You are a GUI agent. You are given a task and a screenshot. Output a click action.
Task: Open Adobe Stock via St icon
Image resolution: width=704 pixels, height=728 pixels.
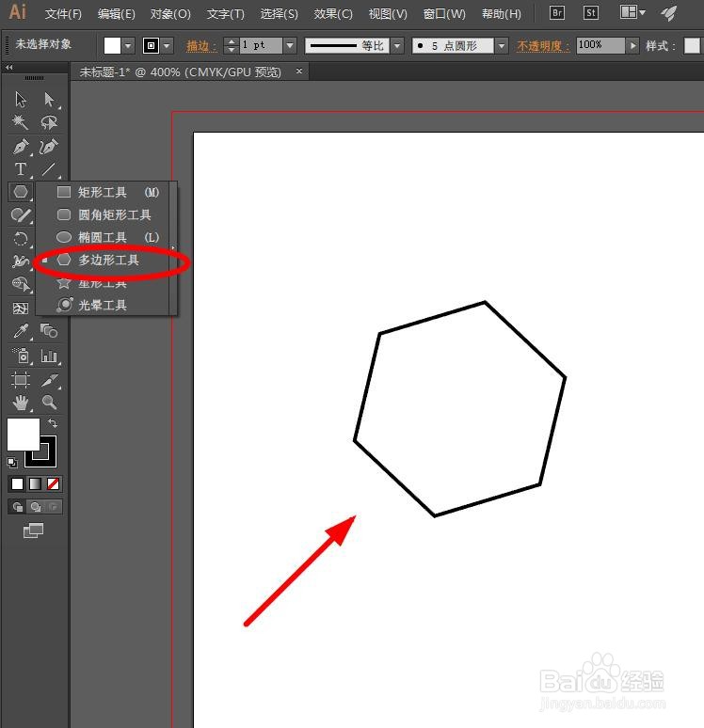[x=591, y=13]
